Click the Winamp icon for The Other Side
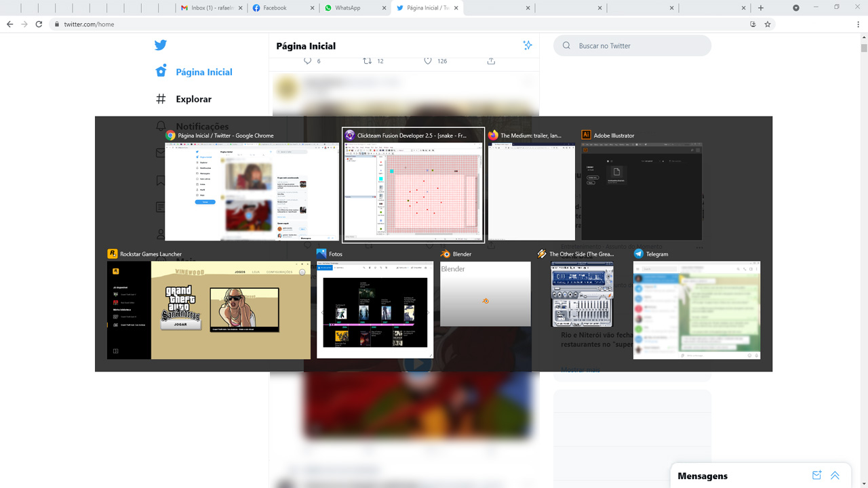The width and height of the screenshot is (868, 488). (542, 254)
